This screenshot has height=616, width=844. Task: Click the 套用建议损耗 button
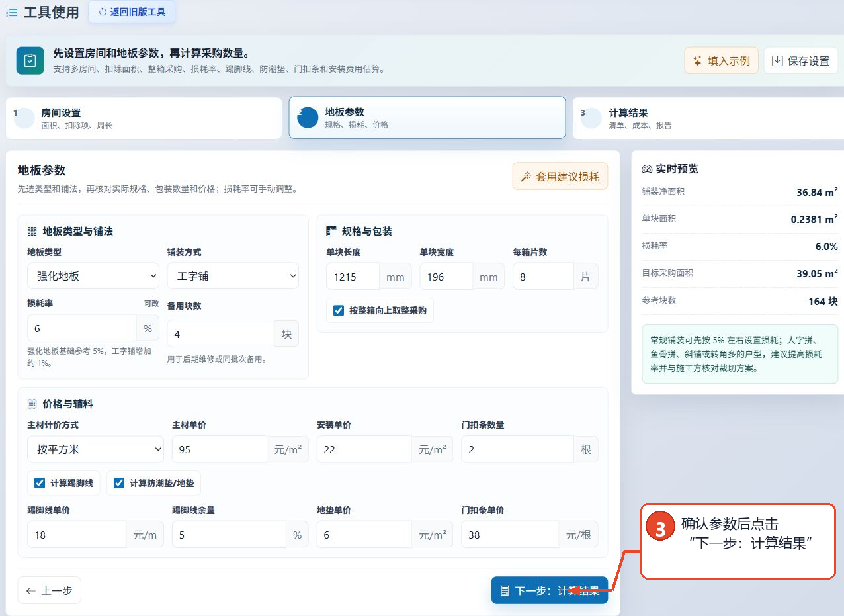click(560, 177)
